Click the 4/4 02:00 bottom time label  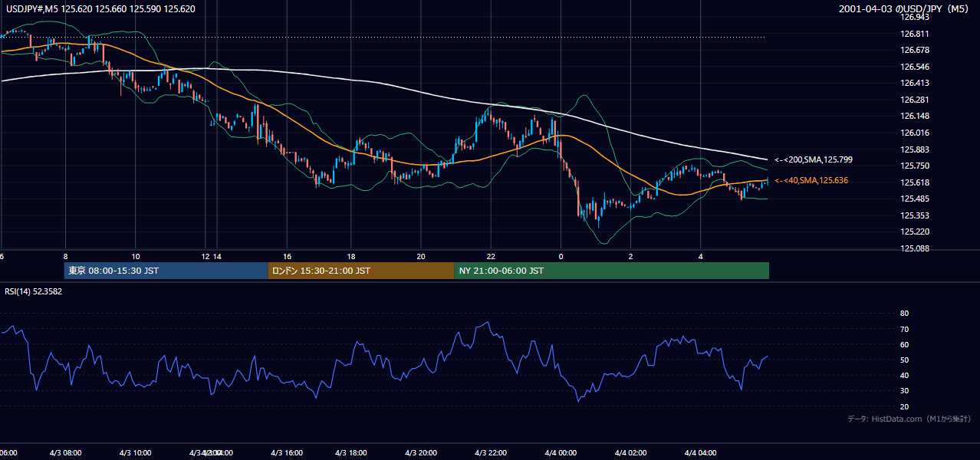coord(630,452)
